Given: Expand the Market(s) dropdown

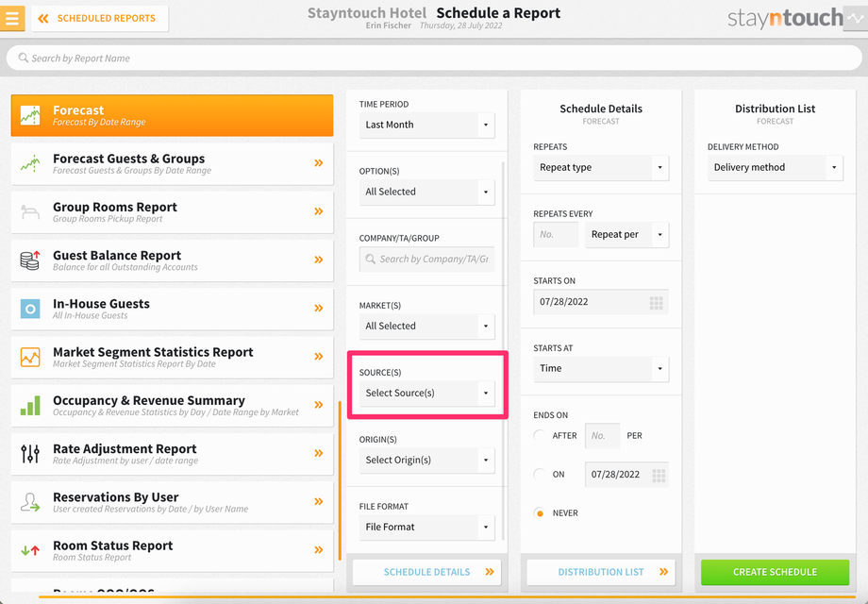Looking at the screenshot, I should pyautogui.click(x=426, y=327).
